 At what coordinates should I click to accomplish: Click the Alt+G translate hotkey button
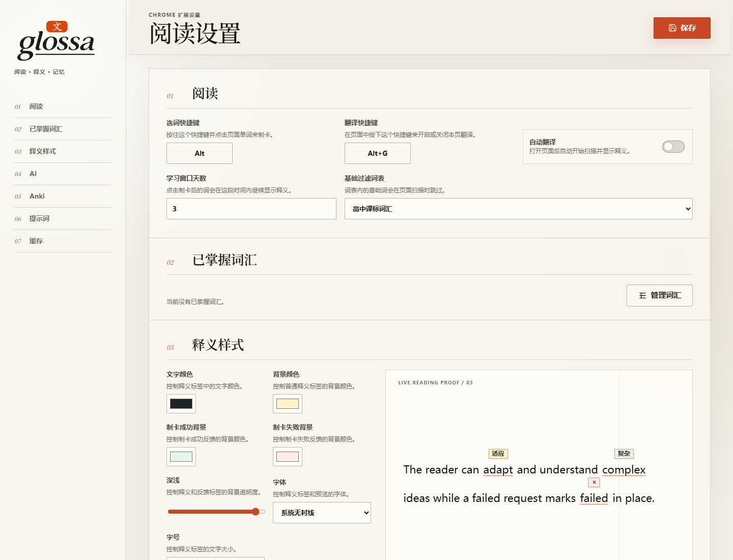[378, 153]
